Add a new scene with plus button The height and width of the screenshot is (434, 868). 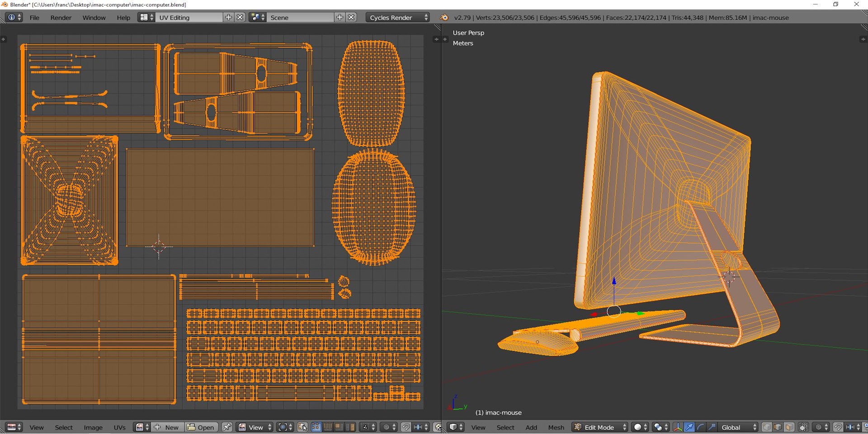pyautogui.click(x=340, y=17)
